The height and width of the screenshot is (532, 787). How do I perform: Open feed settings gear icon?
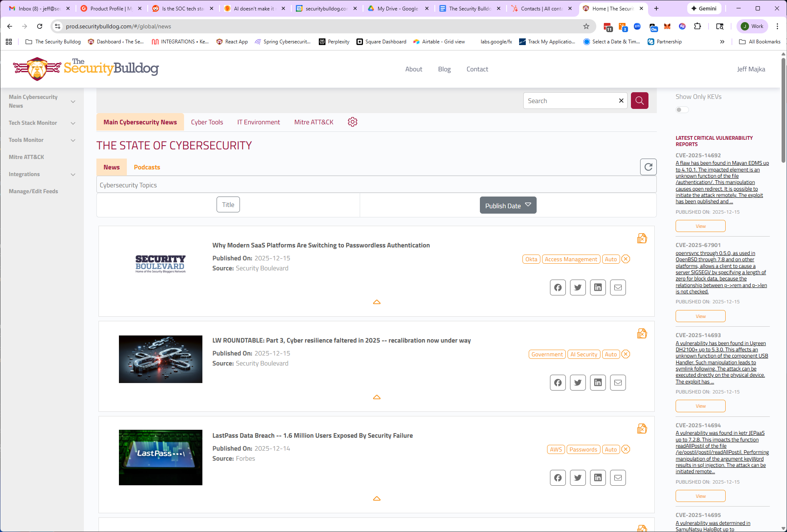click(353, 122)
